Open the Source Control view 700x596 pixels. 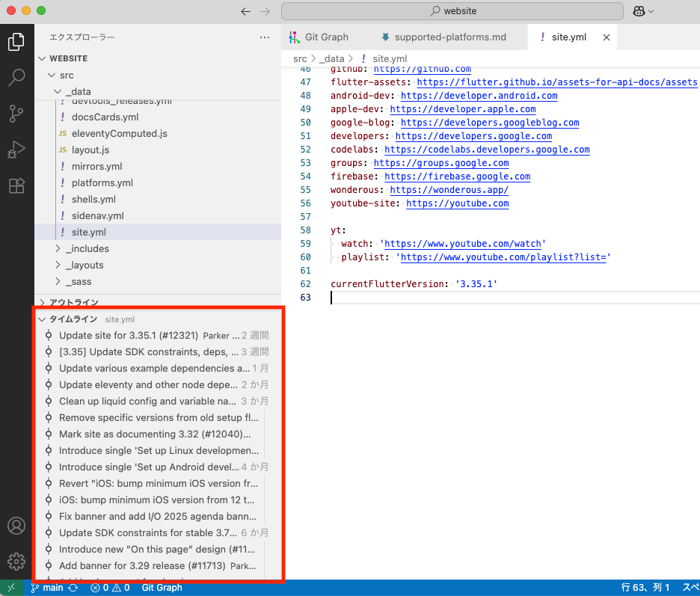click(x=16, y=114)
